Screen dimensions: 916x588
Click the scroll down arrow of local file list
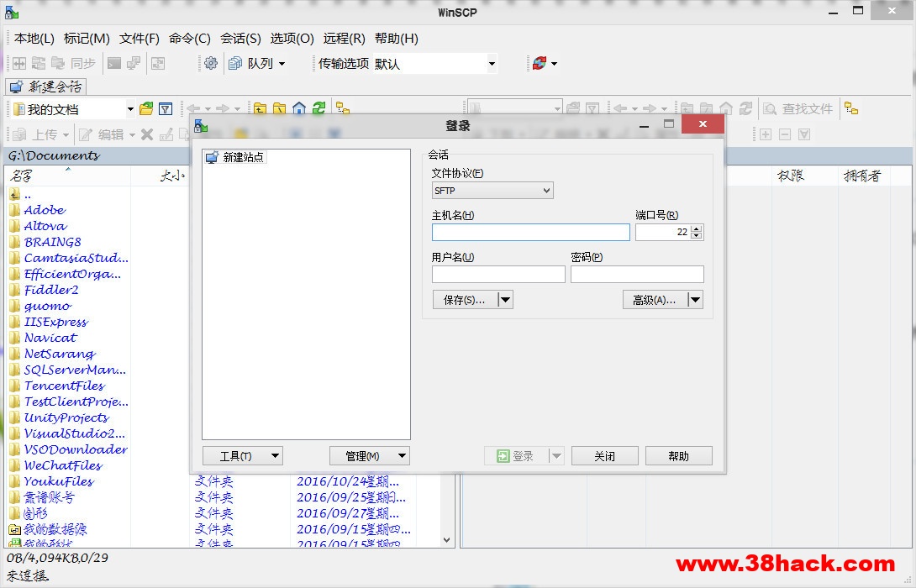tap(447, 540)
